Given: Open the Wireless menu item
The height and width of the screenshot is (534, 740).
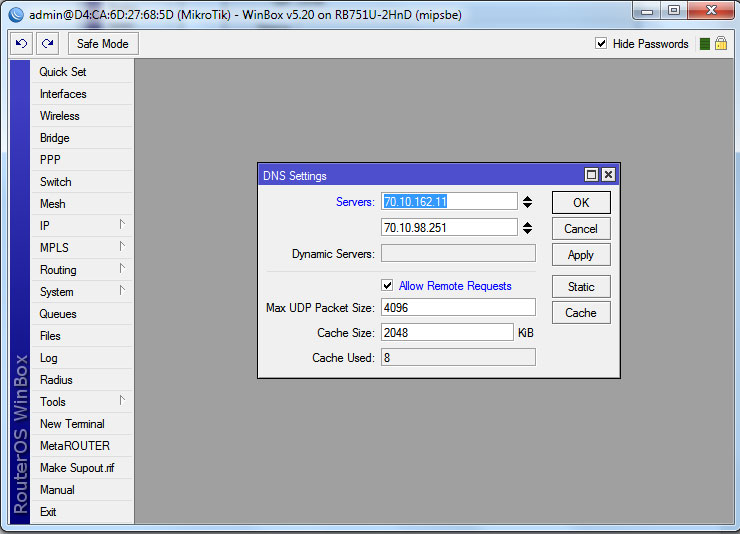Looking at the screenshot, I should tap(60, 116).
